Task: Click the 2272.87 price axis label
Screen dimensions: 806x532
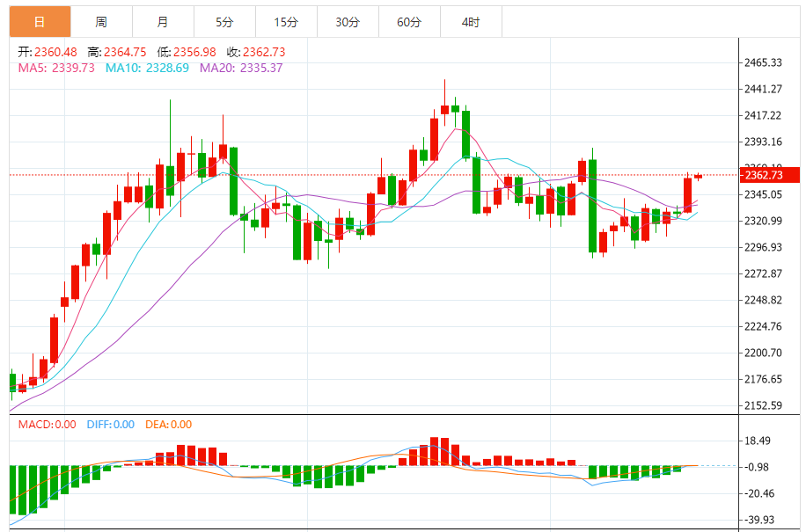Action: tap(764, 273)
